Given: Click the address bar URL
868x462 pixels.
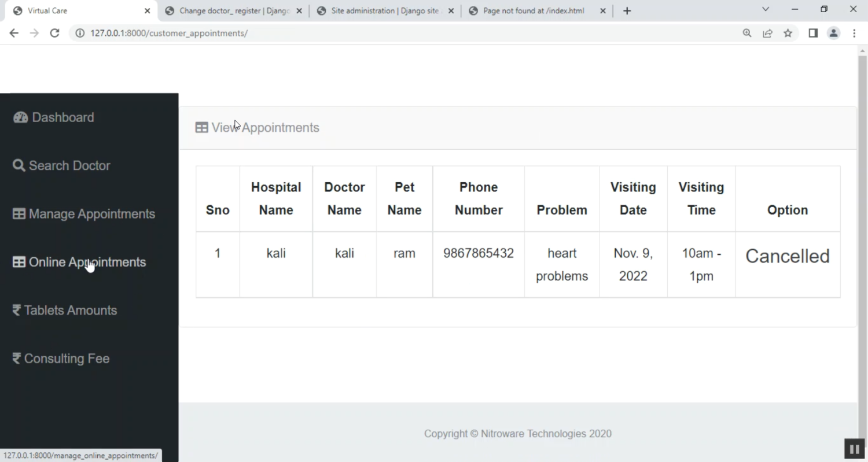Looking at the screenshot, I should pyautogui.click(x=169, y=34).
